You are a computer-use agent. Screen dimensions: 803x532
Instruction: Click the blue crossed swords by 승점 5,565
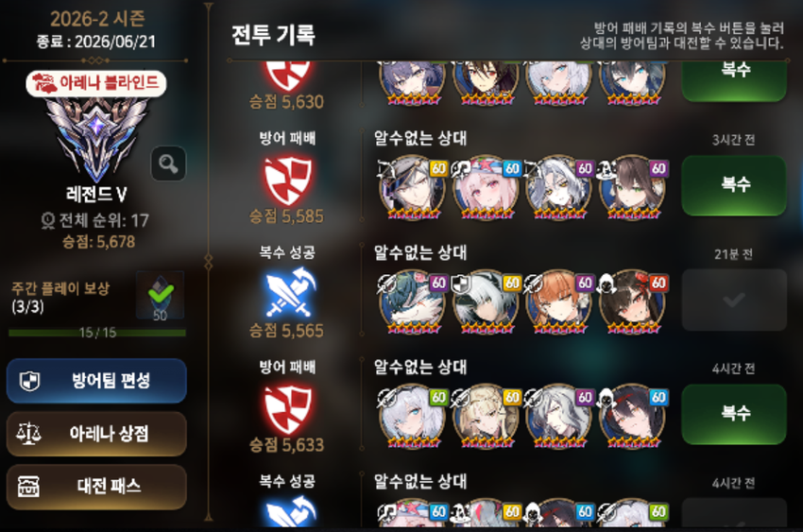coord(290,294)
